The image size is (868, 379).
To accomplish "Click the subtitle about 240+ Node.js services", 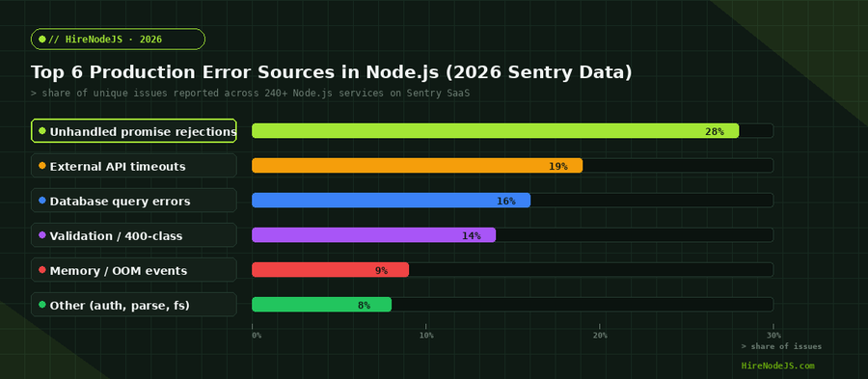I will point(250,93).
